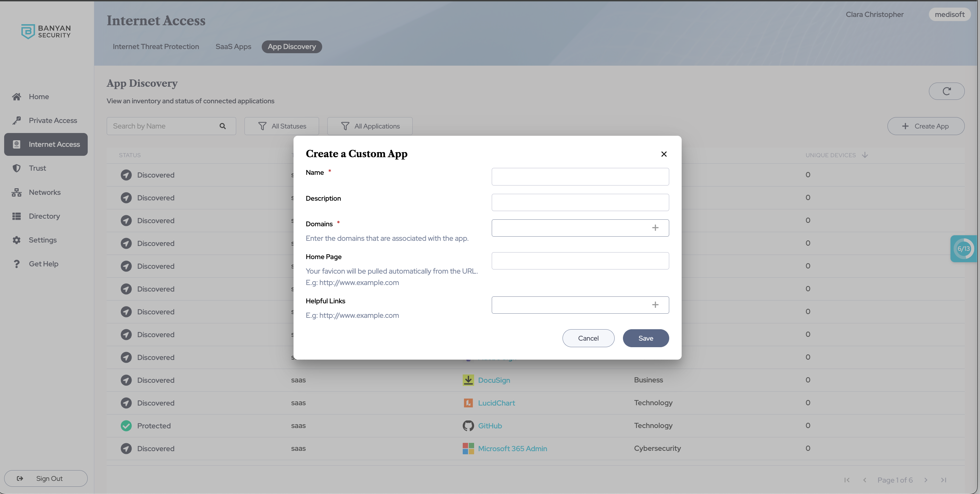This screenshot has width=980, height=494.
Task: Open Internet Threat Protection tab
Action: 156,47
